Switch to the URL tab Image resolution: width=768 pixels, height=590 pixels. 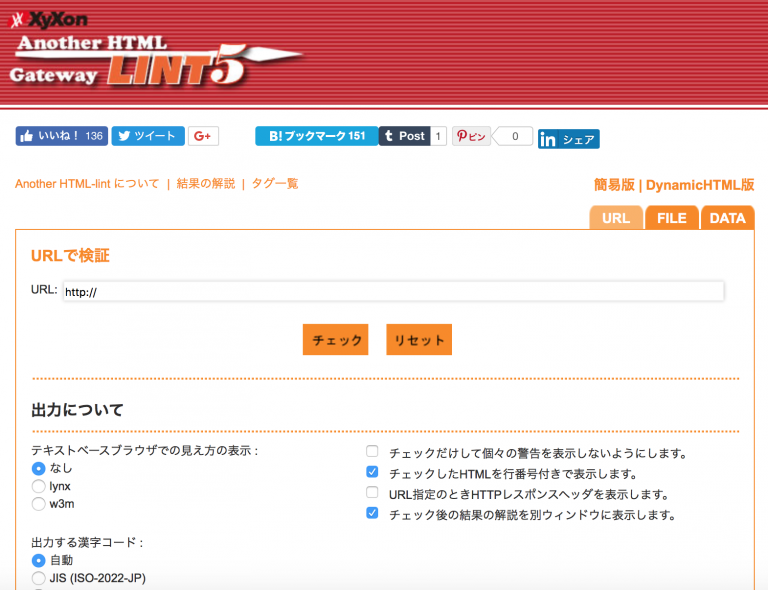(x=616, y=217)
